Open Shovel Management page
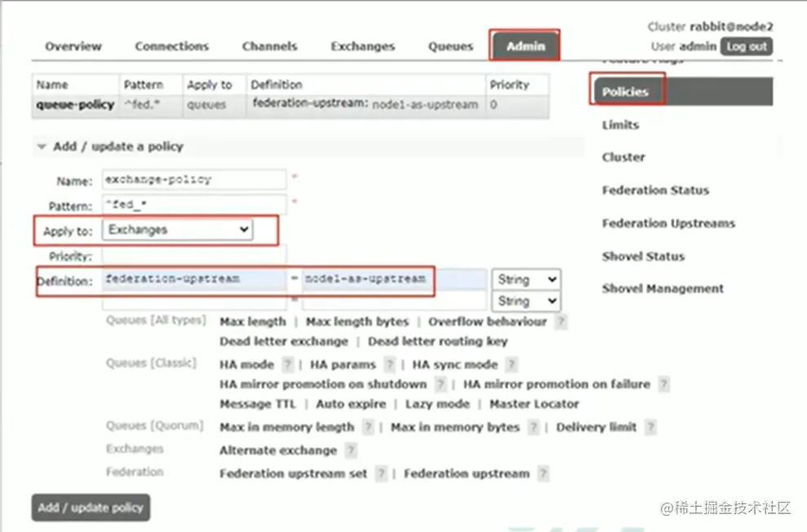Screen dimensions: 807x532 pos(663,289)
